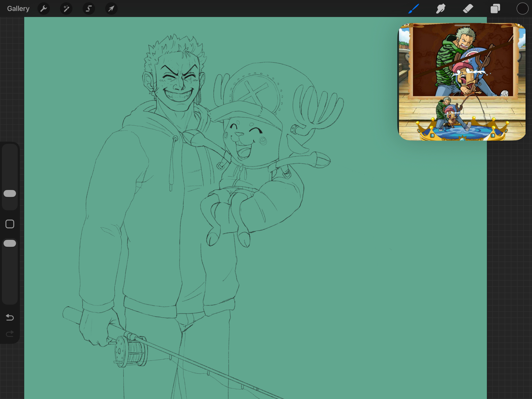The image size is (532, 399).
Task: Select the Paint brush tool
Action: point(414,9)
